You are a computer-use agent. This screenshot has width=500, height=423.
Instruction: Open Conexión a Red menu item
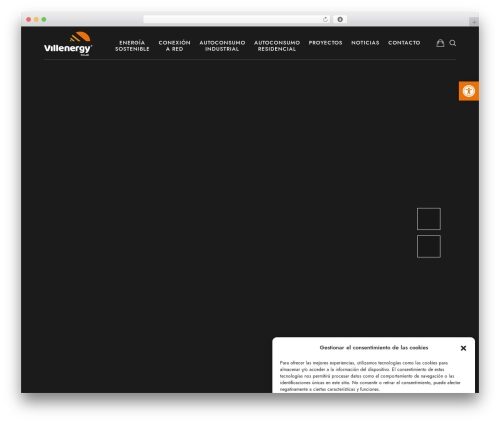coord(174,46)
